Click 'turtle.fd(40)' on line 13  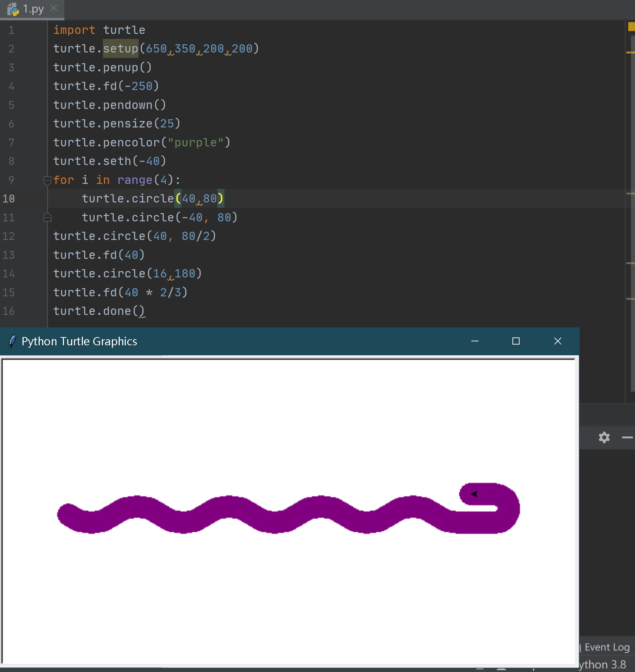[99, 255]
